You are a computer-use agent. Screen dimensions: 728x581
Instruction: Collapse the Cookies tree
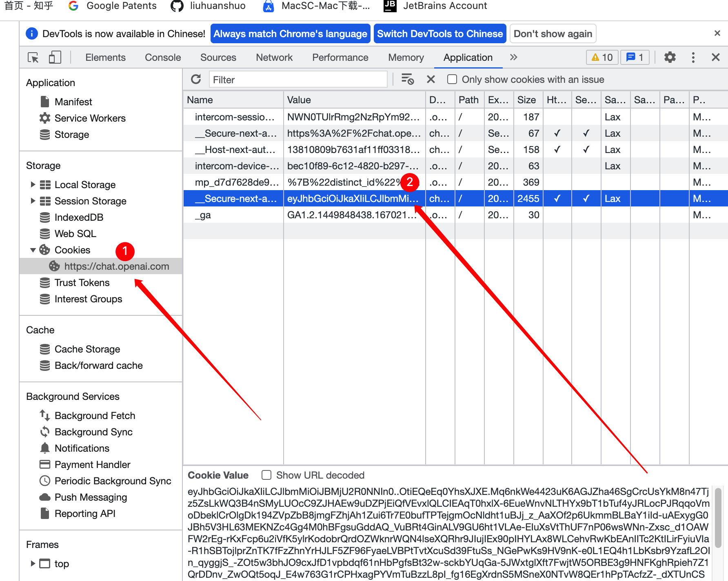[33, 250]
